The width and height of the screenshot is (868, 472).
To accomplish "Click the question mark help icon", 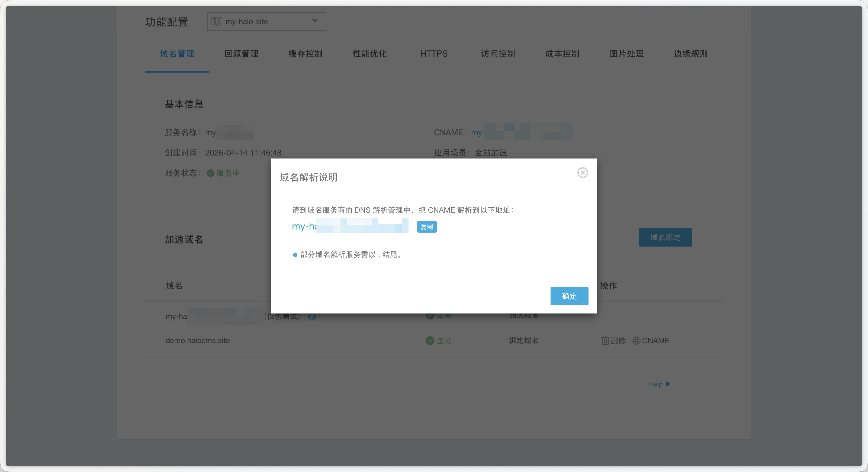I will (312, 317).
